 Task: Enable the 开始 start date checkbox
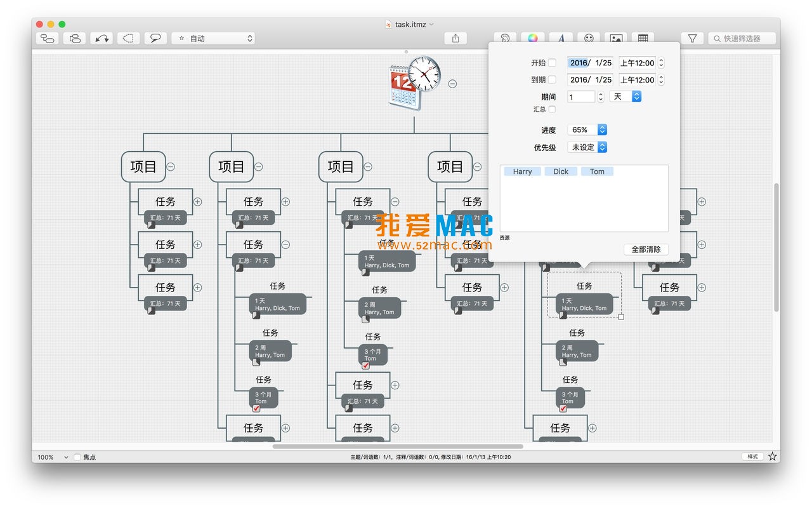(552, 63)
